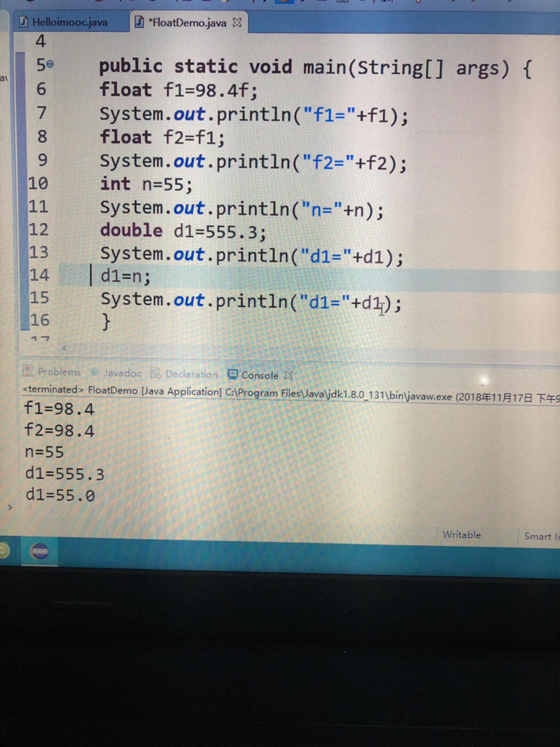Screen dimensions: 560x747
Task: Click the 'Writable' status bar entry
Action: 462,535
